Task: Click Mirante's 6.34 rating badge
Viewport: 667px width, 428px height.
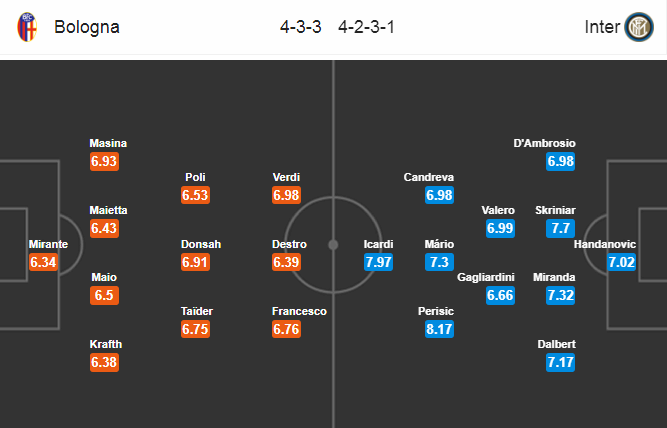Action: tap(43, 262)
